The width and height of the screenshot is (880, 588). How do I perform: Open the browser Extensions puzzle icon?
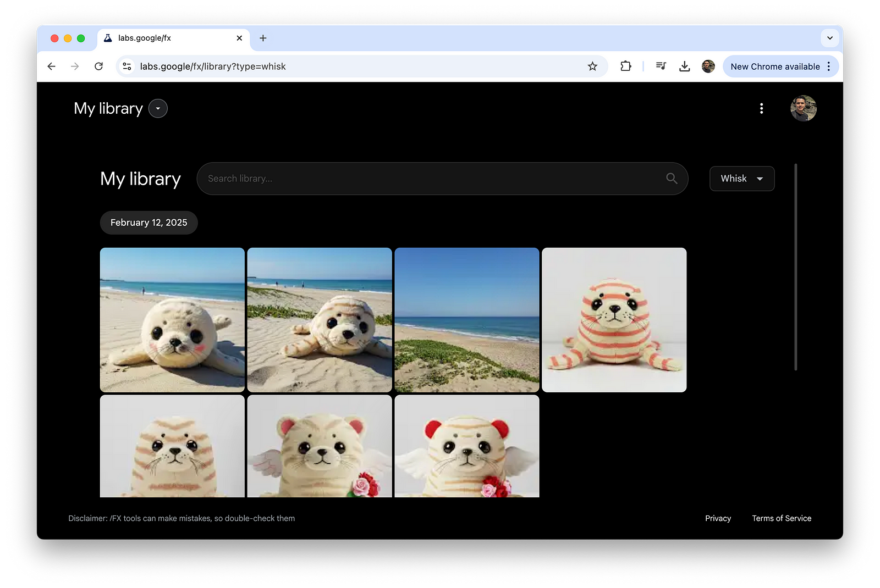pos(625,66)
